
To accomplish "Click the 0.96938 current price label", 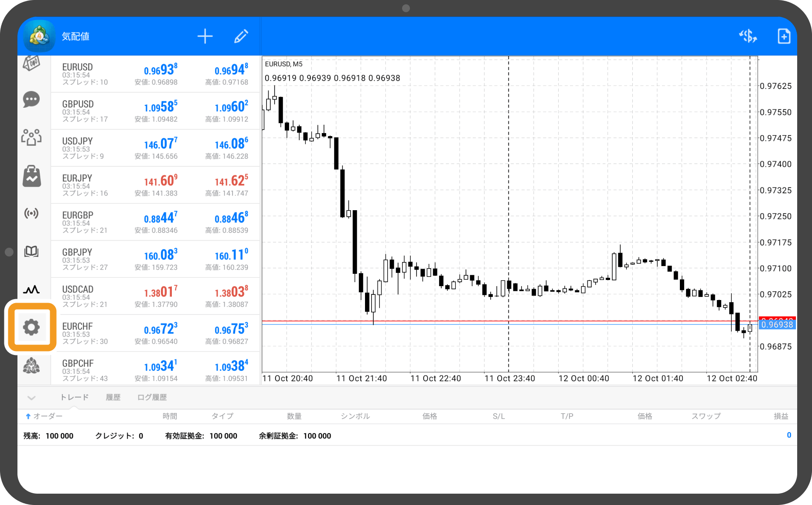I will 777,324.
